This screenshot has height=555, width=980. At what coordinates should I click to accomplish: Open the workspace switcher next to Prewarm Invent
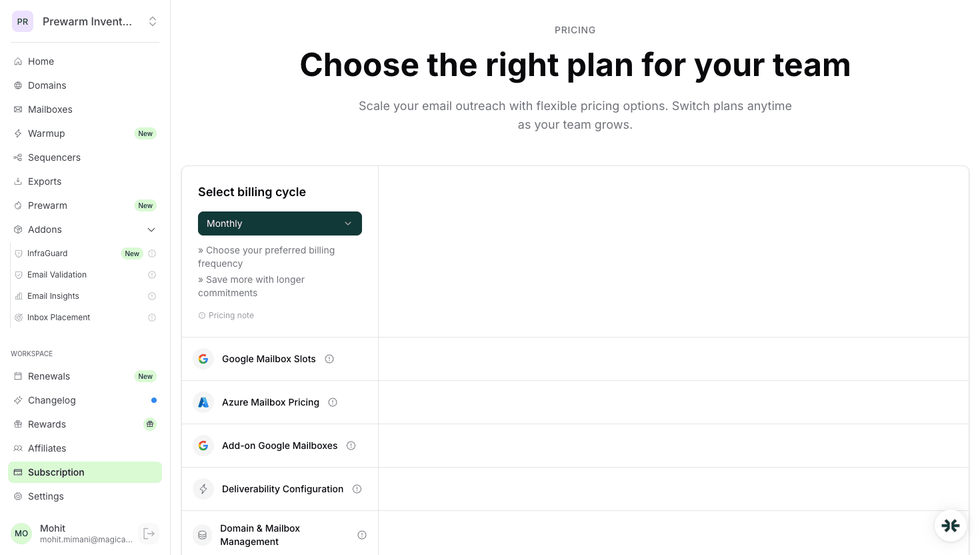(153, 21)
